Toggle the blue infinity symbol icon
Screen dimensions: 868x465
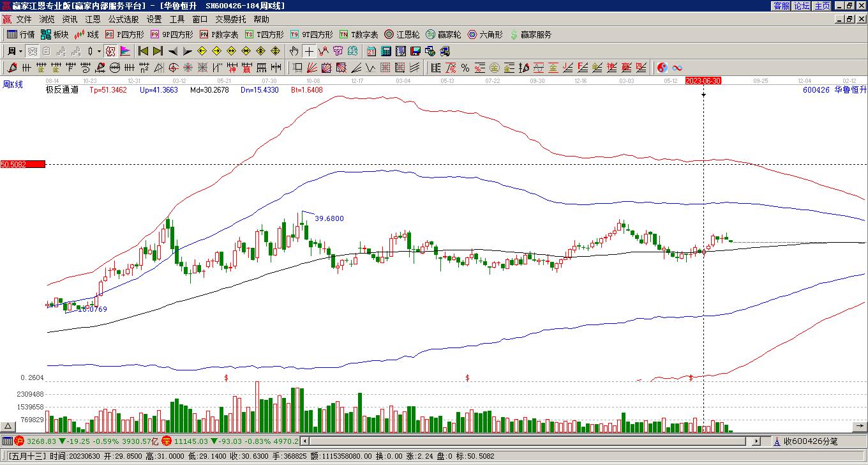click(677, 68)
